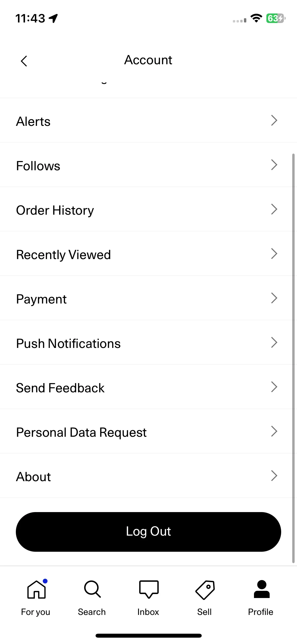Open the Inbox message icon
This screenshot has height=644, width=297.
point(149,589)
